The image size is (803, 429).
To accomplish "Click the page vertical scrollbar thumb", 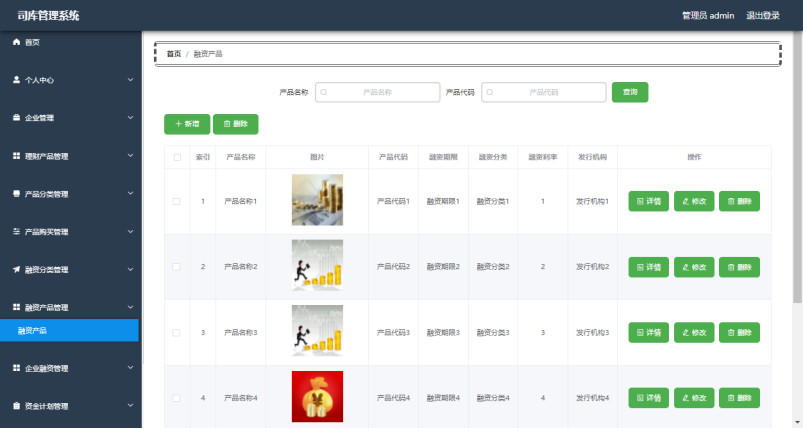I will 797,169.
